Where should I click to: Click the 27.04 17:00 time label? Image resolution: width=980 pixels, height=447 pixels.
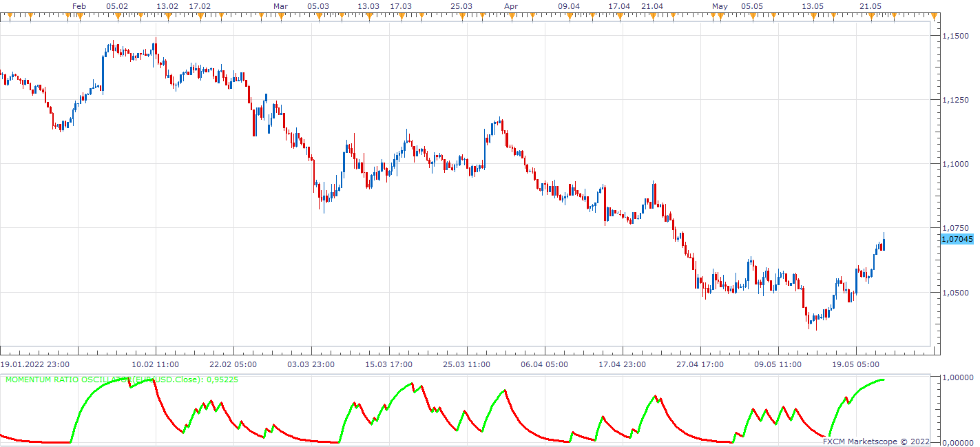(700, 364)
